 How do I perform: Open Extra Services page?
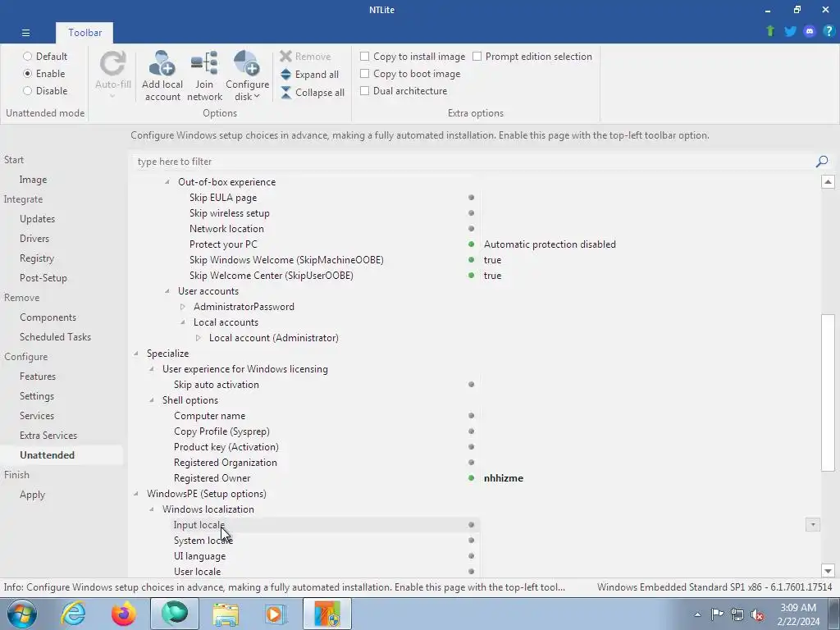[x=48, y=436]
